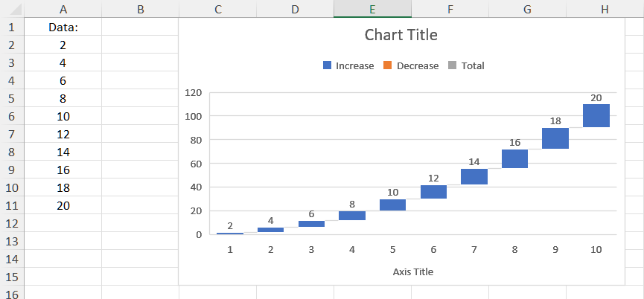Click the orange Decrease legend swatch
Viewport: 644px width, 299px height.
[389, 65]
